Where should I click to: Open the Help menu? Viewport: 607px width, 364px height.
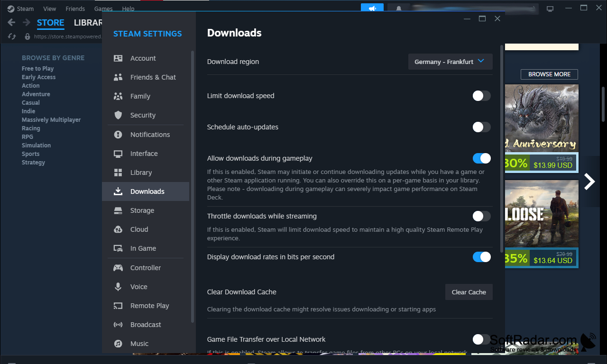[128, 9]
